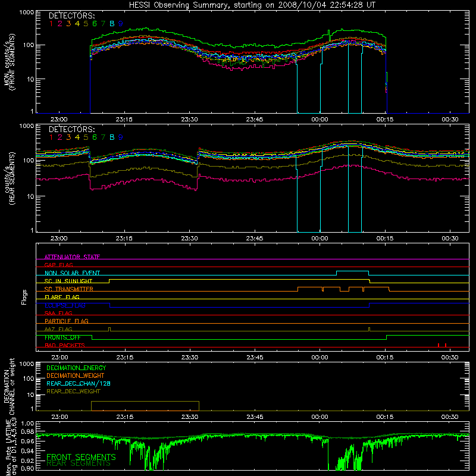The image size is (476, 476).
Task: Click the SAA_FLAG label
Action: coord(58,313)
